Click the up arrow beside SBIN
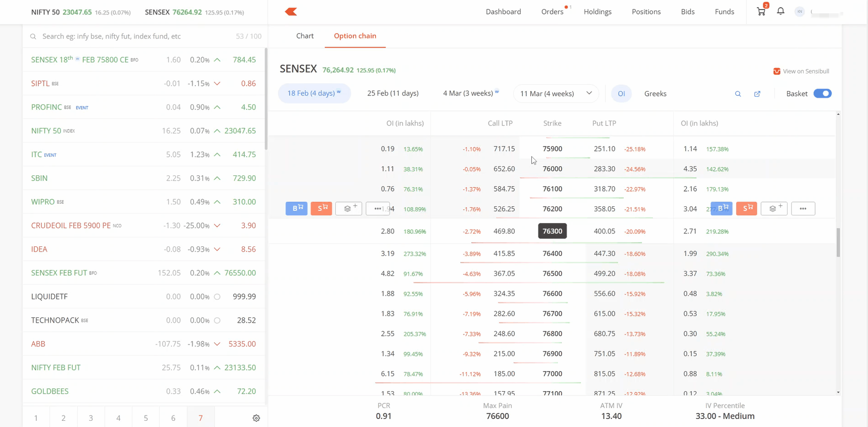This screenshot has width=868, height=427. (x=217, y=178)
